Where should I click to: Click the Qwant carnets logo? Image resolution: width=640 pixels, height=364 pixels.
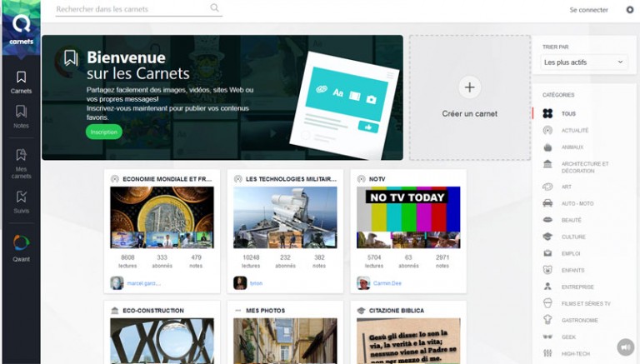(21, 27)
